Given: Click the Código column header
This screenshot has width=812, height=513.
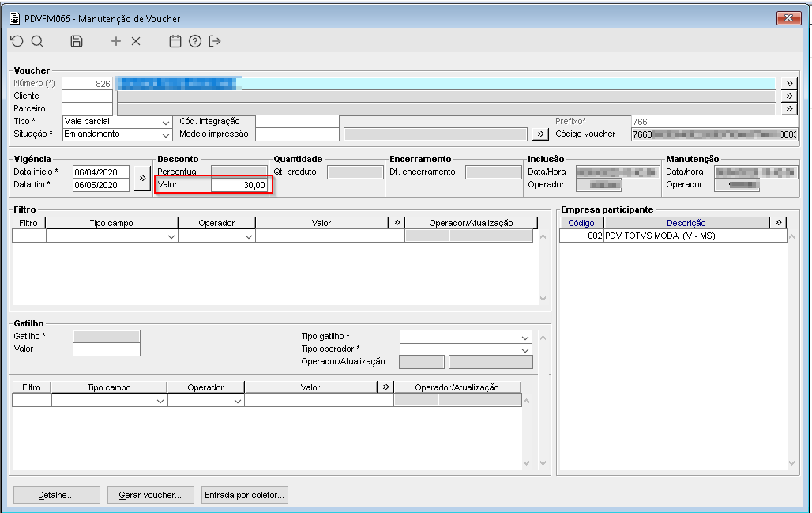Looking at the screenshot, I should tap(581, 222).
